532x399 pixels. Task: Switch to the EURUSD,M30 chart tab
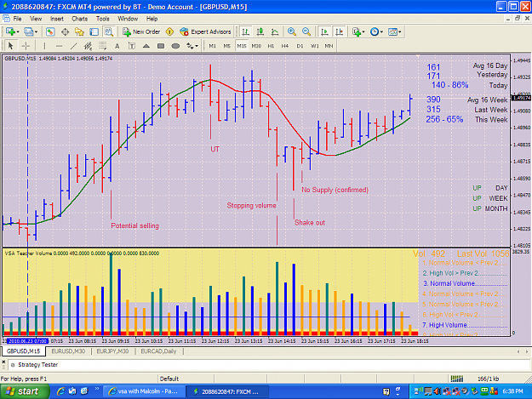(x=68, y=351)
